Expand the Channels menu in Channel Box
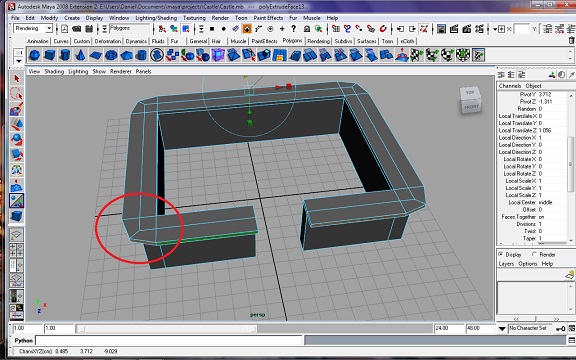 pos(510,86)
